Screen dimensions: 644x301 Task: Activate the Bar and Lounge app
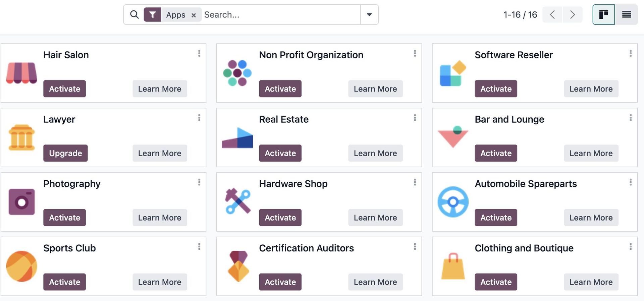(x=496, y=153)
